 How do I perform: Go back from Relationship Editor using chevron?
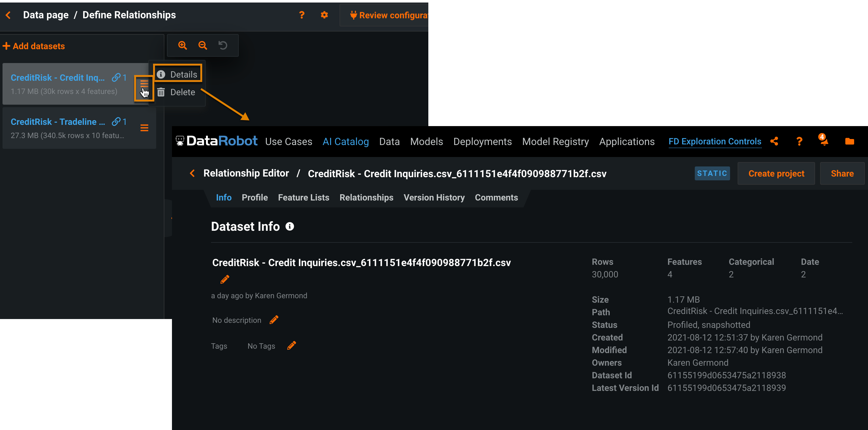pos(192,173)
